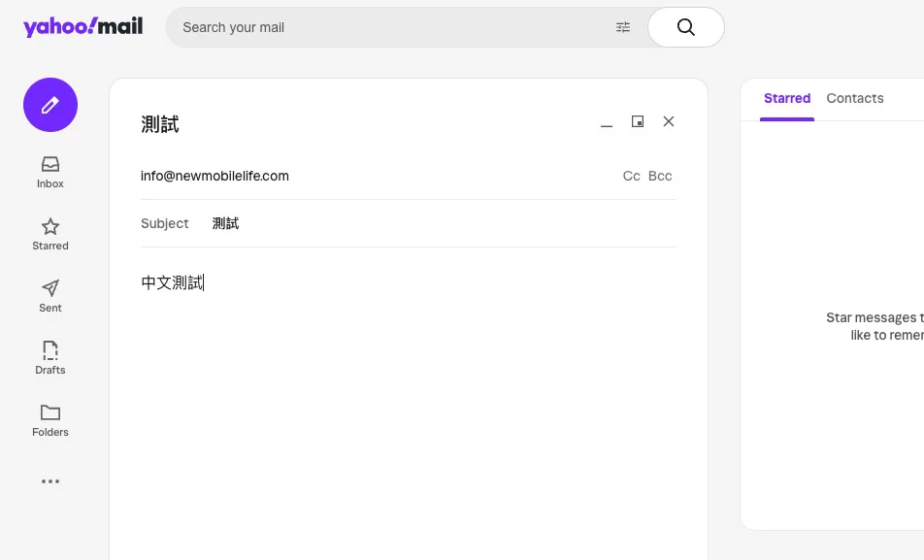Open the Folders section in sidebar
Viewport: 924px width, 560px height.
(x=50, y=420)
